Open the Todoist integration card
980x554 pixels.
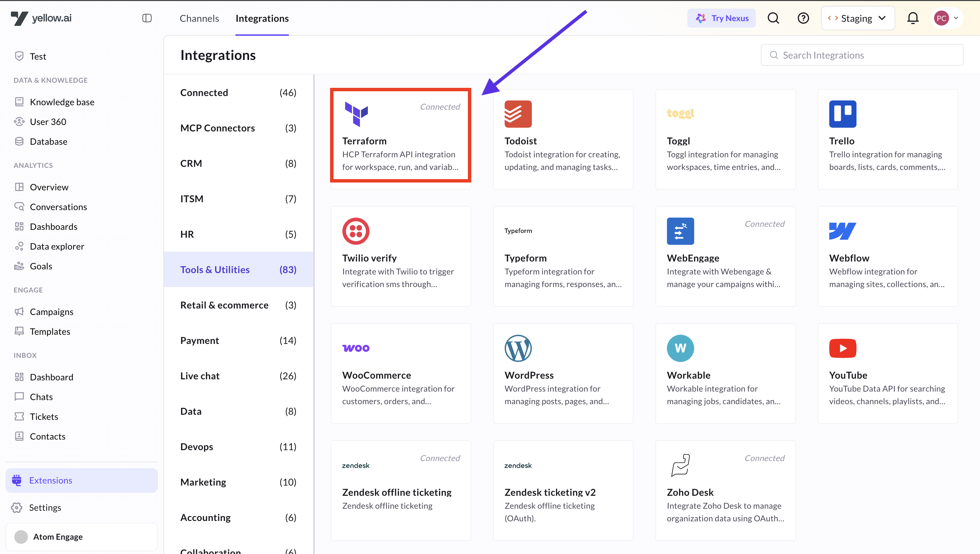(x=563, y=139)
